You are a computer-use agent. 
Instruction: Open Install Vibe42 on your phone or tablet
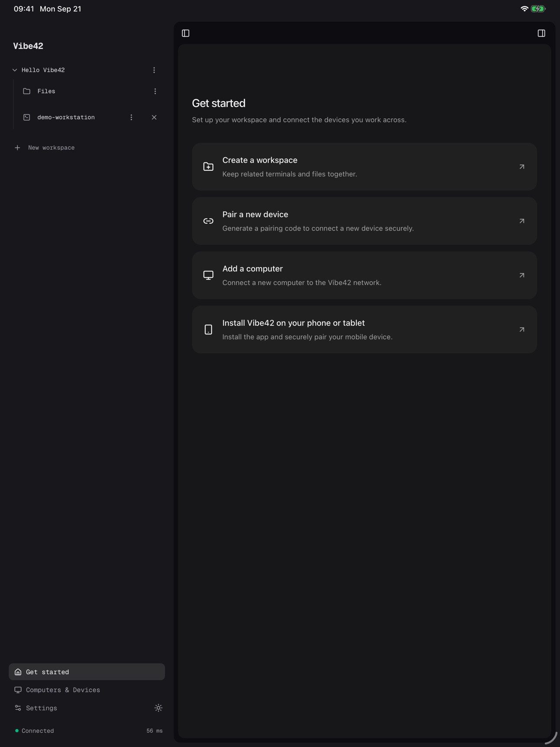[x=364, y=330]
